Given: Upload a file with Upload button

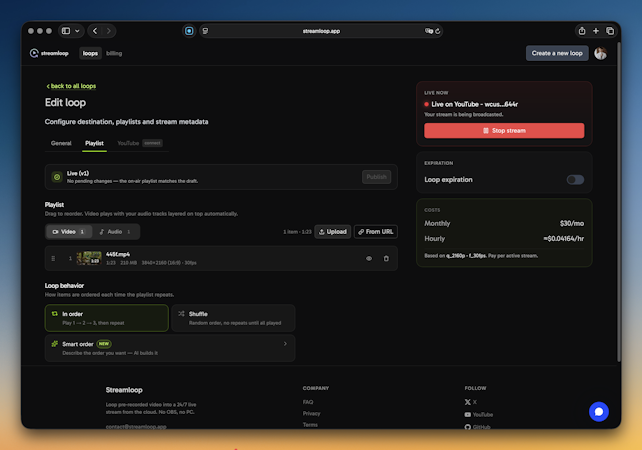Looking at the screenshot, I should pyautogui.click(x=332, y=232).
